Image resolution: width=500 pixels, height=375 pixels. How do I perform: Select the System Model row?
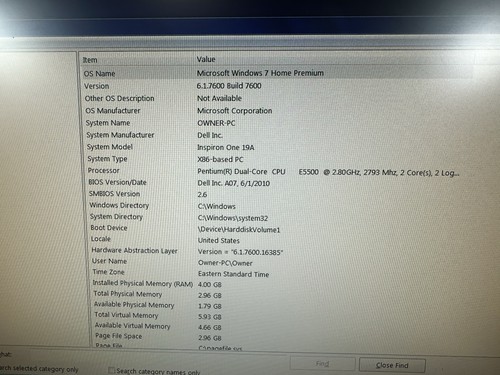coord(110,147)
